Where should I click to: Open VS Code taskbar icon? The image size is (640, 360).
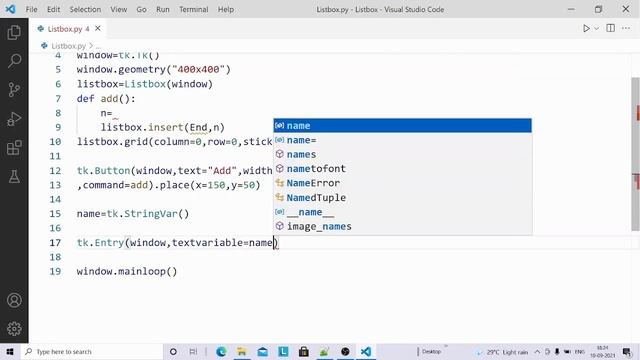pos(366,351)
